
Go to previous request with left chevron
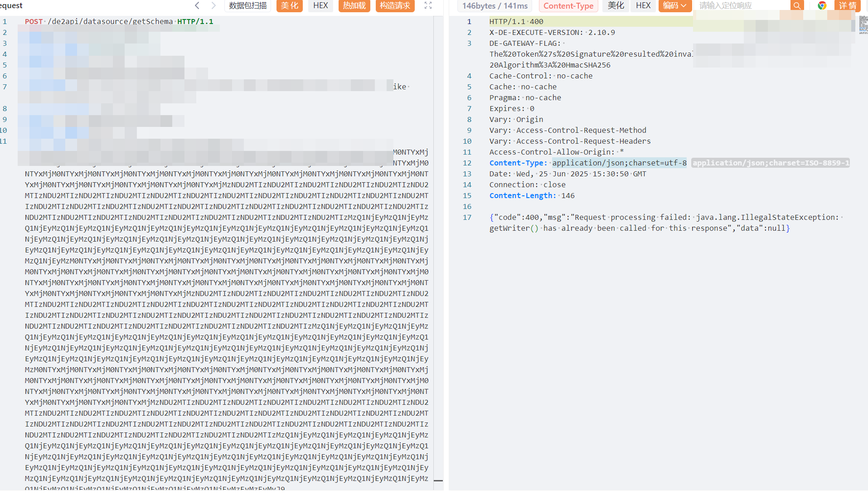tap(197, 5)
